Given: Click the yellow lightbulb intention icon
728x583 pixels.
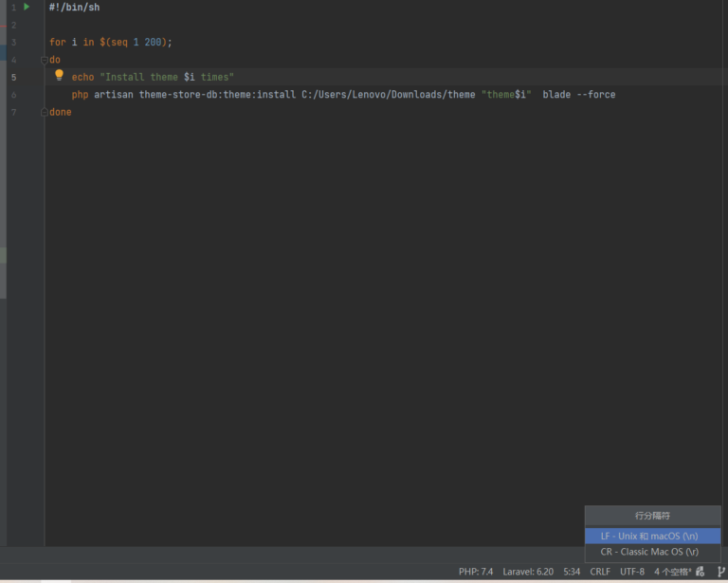Looking at the screenshot, I should [59, 76].
